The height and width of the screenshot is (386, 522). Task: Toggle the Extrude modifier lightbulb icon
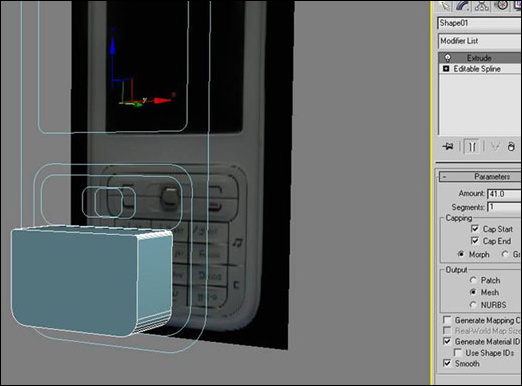point(448,58)
